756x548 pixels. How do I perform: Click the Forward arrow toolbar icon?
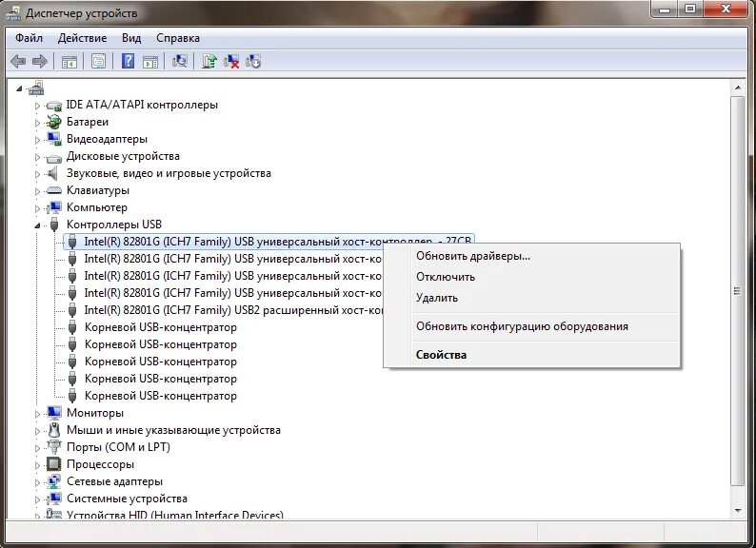[40, 61]
